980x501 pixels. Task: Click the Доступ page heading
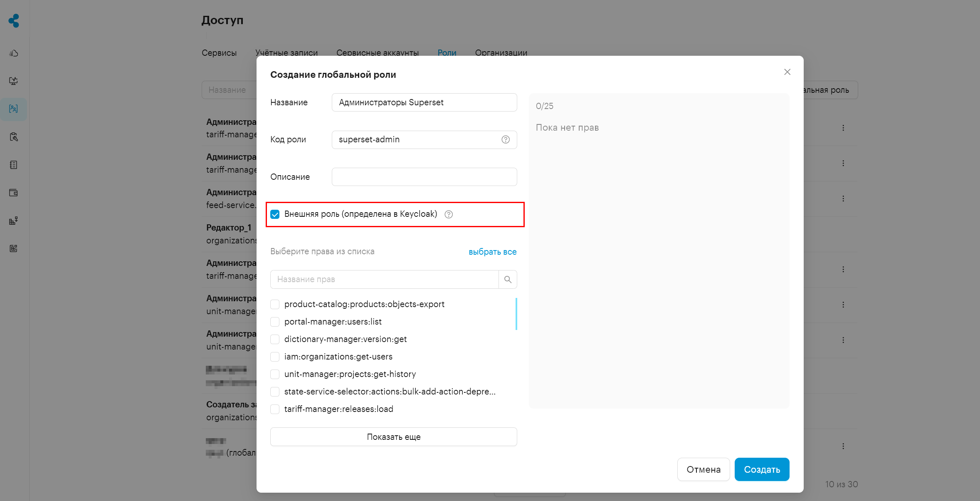[222, 20]
